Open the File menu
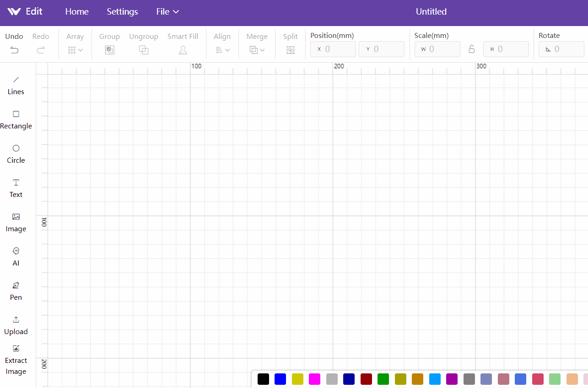Viewport: 588px width, 388px height. 167,12
